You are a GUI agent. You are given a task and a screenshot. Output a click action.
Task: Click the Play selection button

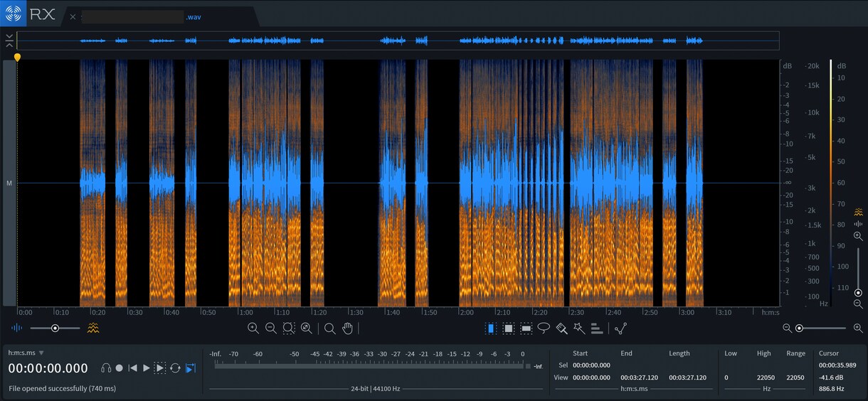(160, 368)
